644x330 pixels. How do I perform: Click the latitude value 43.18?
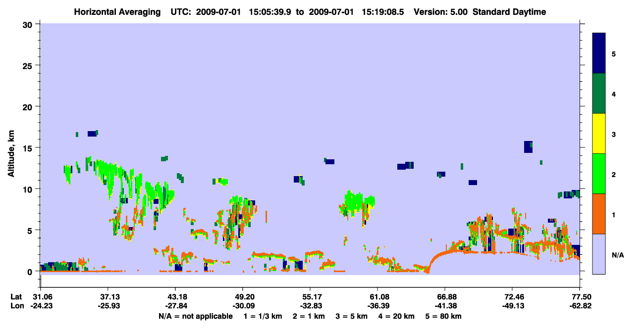pyautogui.click(x=175, y=297)
